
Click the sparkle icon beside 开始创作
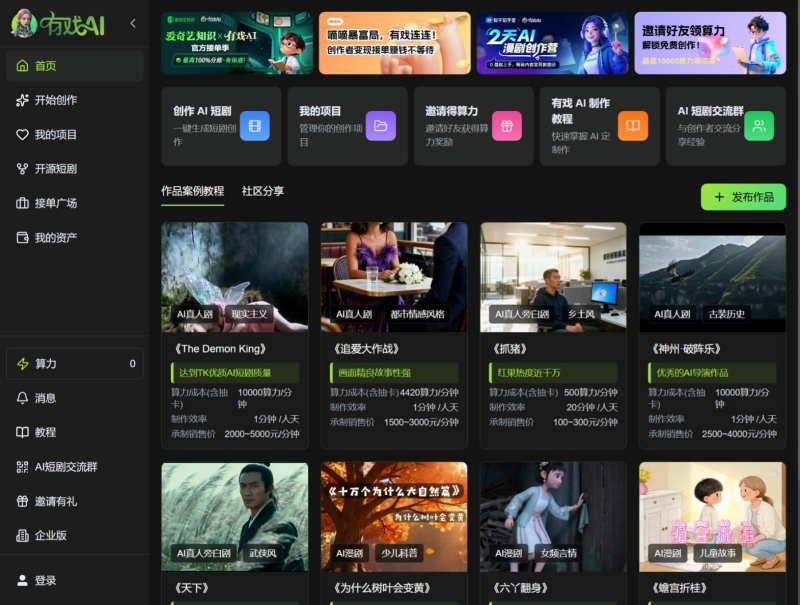click(22, 100)
